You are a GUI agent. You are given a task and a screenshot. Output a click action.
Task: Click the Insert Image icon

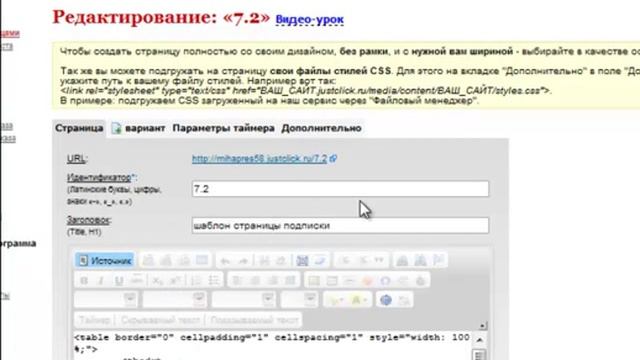(x=314, y=280)
